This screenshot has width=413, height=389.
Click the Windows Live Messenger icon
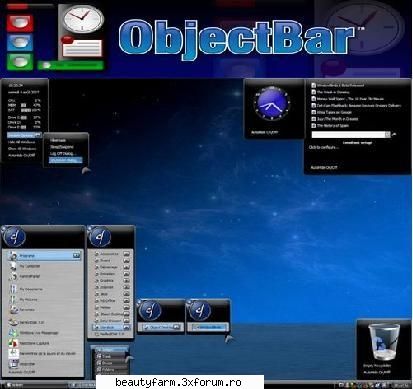[13, 333]
